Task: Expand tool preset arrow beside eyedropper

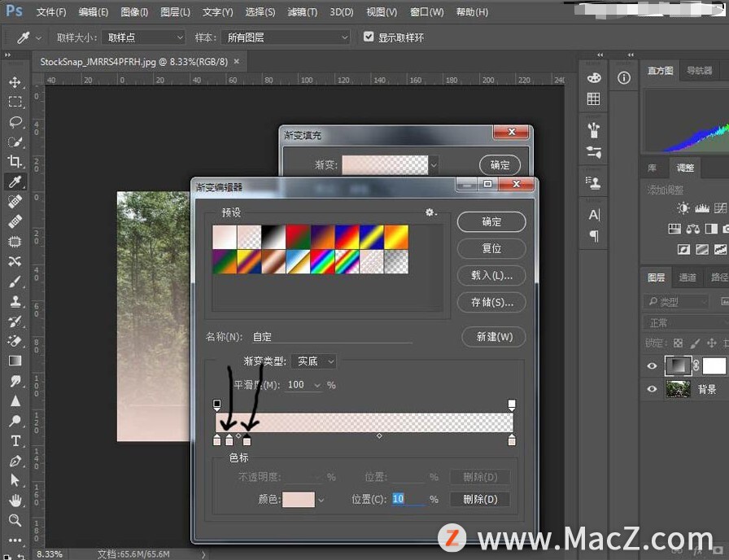Action: point(38,37)
